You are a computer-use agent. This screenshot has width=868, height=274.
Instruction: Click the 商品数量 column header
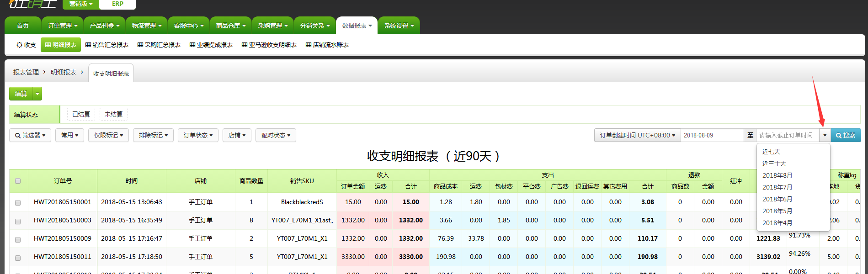[x=251, y=181]
